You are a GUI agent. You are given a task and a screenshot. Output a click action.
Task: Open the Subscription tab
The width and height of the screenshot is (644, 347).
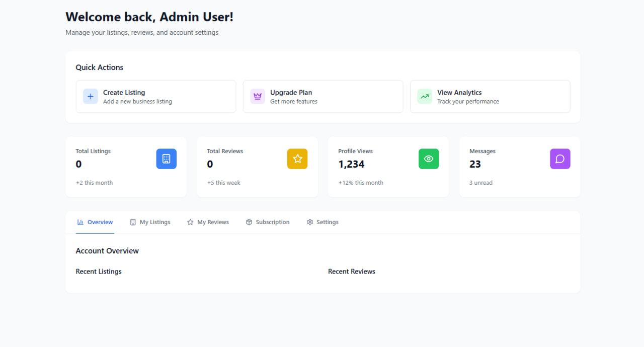click(267, 222)
